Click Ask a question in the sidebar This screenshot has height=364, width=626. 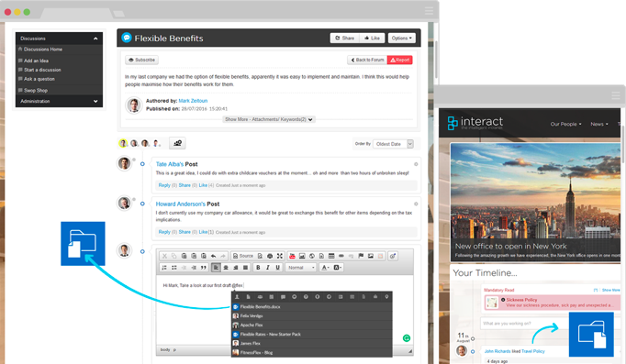39,79
